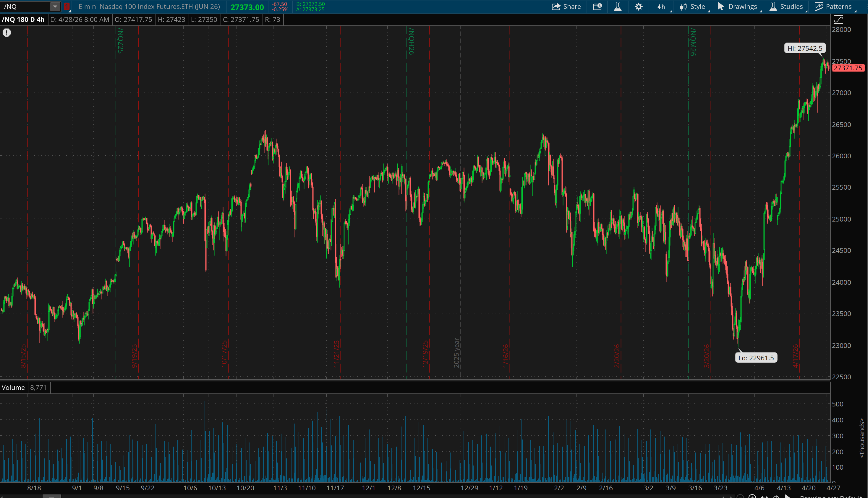The image size is (868, 498).
Task: Click the flask quick-study icon
Action: pyautogui.click(x=618, y=6)
